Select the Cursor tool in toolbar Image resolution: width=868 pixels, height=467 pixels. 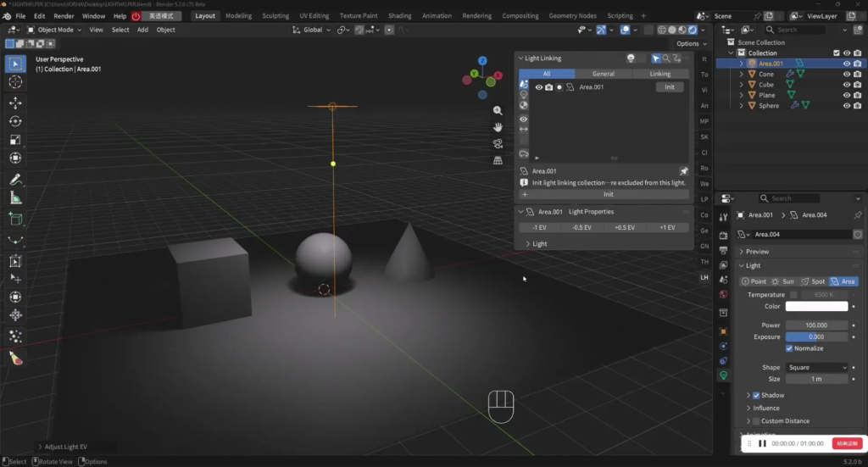point(15,82)
